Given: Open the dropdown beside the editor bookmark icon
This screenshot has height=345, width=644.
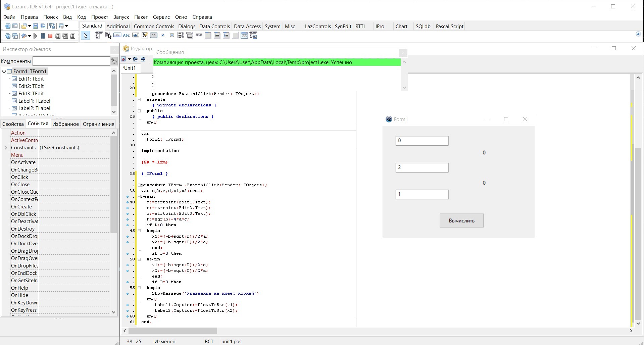Looking at the screenshot, I should pyautogui.click(x=129, y=59).
